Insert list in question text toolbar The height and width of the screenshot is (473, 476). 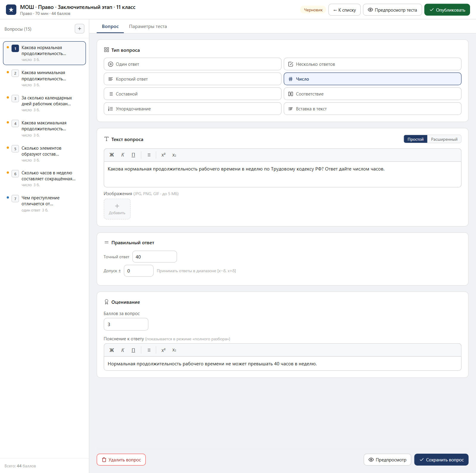149,155
